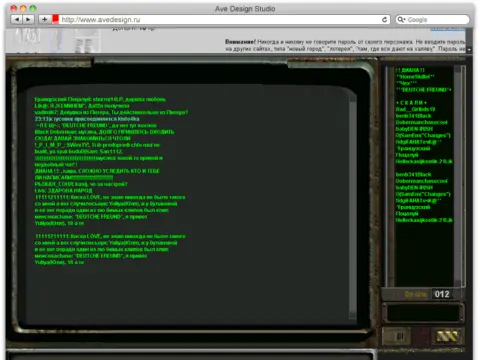Click the Ave Design Studio window title
Screen dimensions: 480x360
pos(245,9)
